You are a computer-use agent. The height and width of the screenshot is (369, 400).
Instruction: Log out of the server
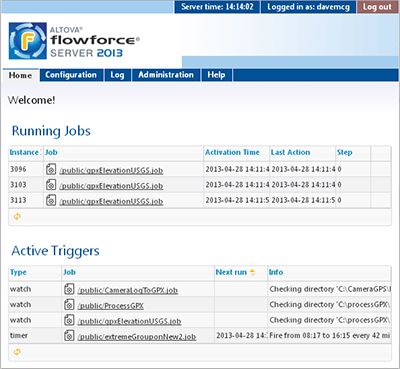[x=377, y=7]
